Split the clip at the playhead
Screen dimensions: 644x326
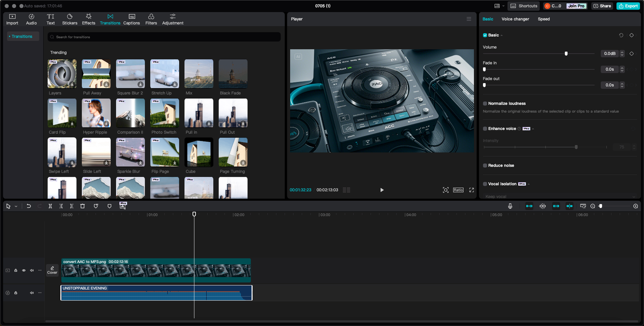click(50, 206)
